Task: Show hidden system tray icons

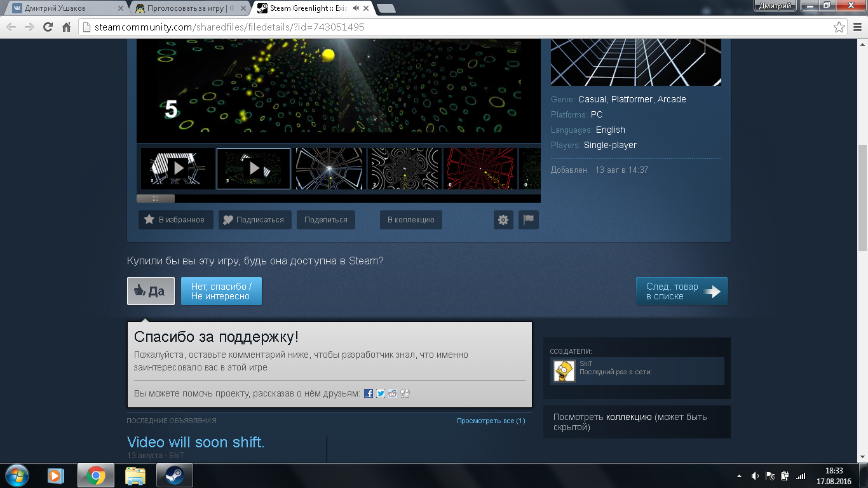Action: point(739,476)
